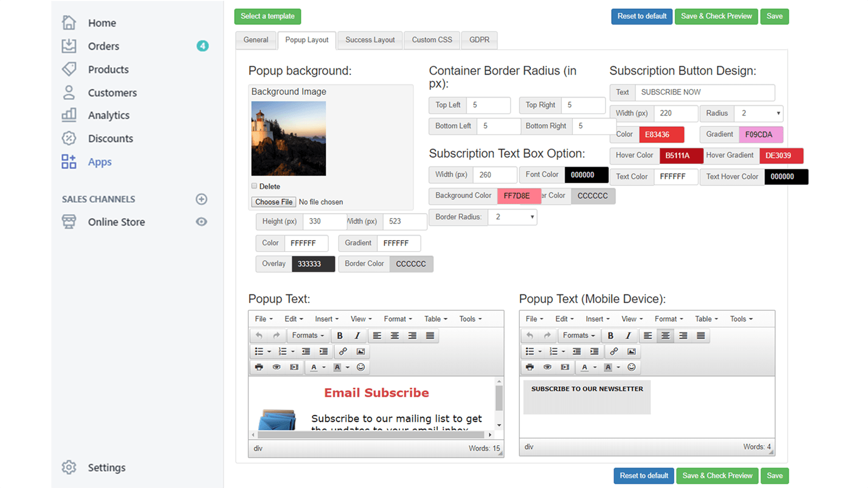Expand the Table menu in Popup Text editor
The width and height of the screenshot is (868, 488).
click(x=434, y=319)
